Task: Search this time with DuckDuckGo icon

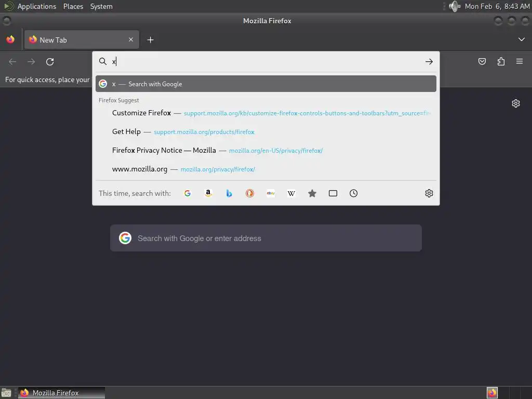Action: click(x=250, y=193)
